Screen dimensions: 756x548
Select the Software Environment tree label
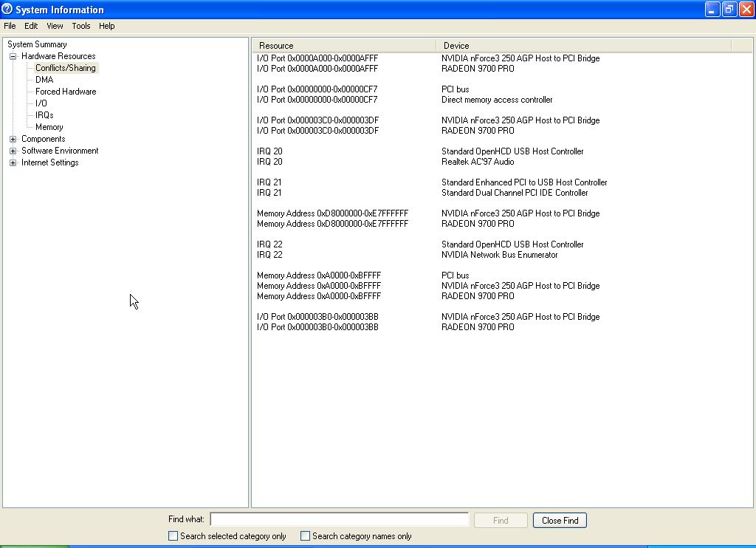[60, 151]
